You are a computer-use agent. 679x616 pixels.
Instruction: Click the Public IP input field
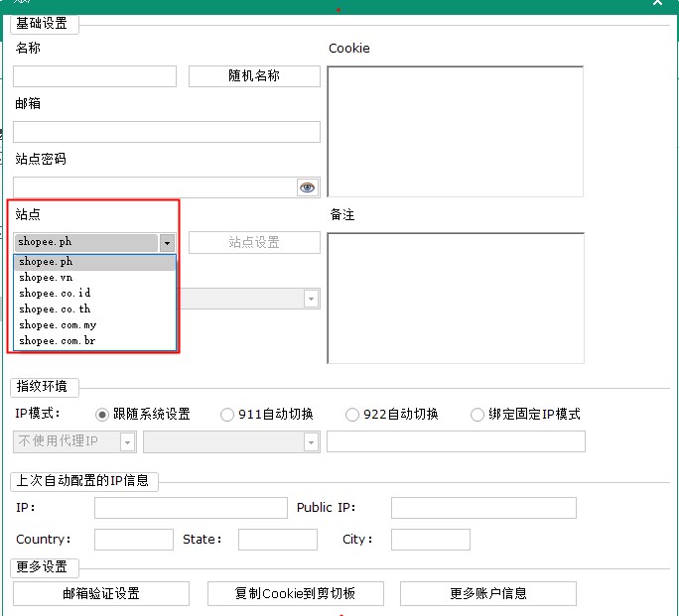coord(483,508)
